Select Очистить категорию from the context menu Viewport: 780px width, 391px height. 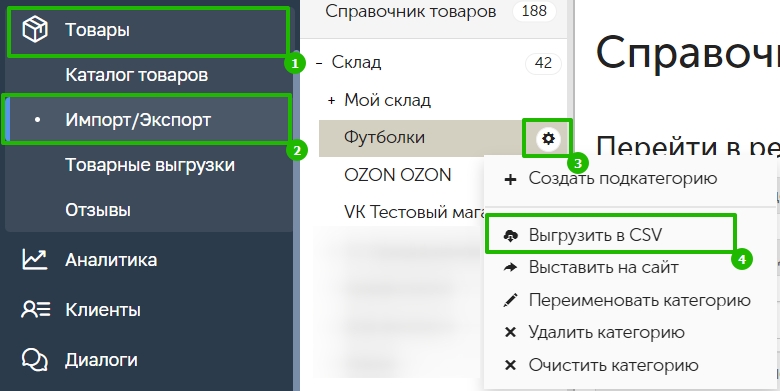[613, 365]
